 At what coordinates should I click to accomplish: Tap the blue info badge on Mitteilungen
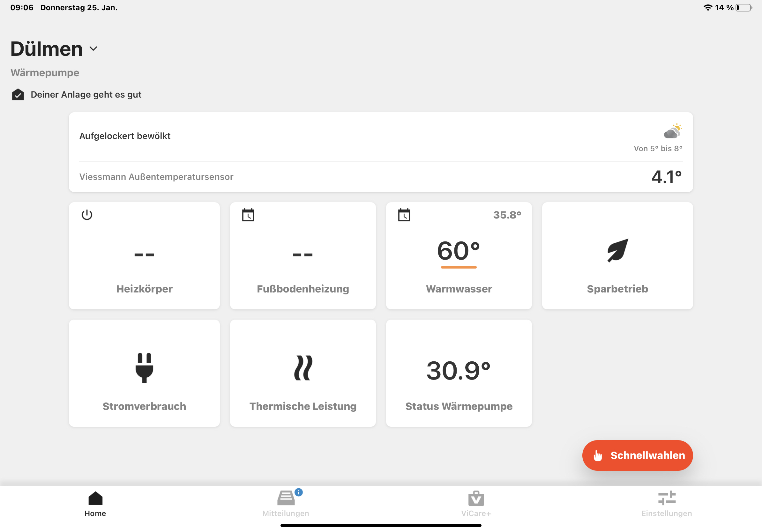299,492
